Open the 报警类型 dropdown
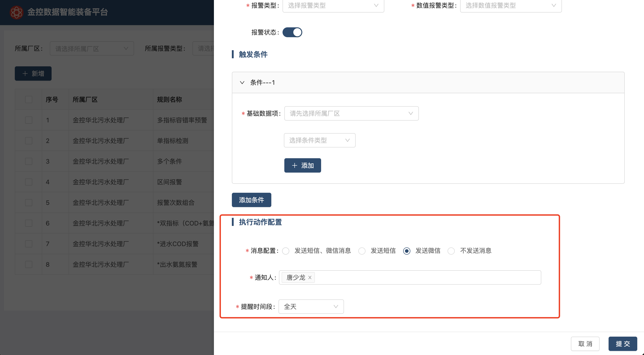 pyautogui.click(x=333, y=6)
